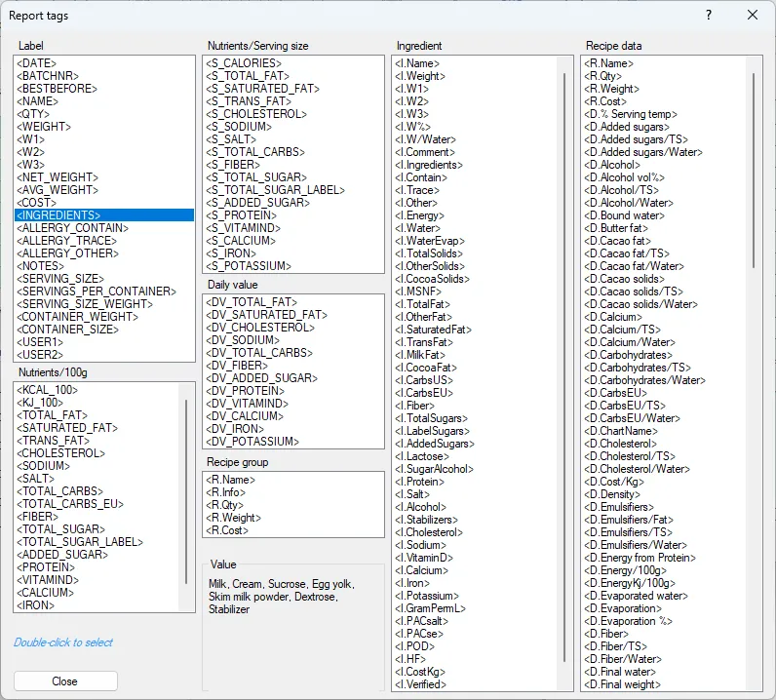The height and width of the screenshot is (700, 776).
Task: Select <R.Info> in Recipe group list
Action: click(x=225, y=492)
